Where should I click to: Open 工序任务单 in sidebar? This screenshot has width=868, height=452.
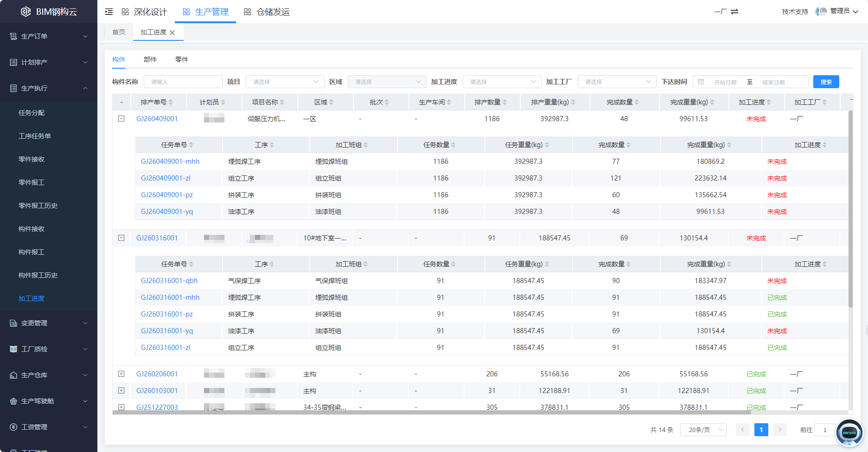pyautogui.click(x=35, y=136)
